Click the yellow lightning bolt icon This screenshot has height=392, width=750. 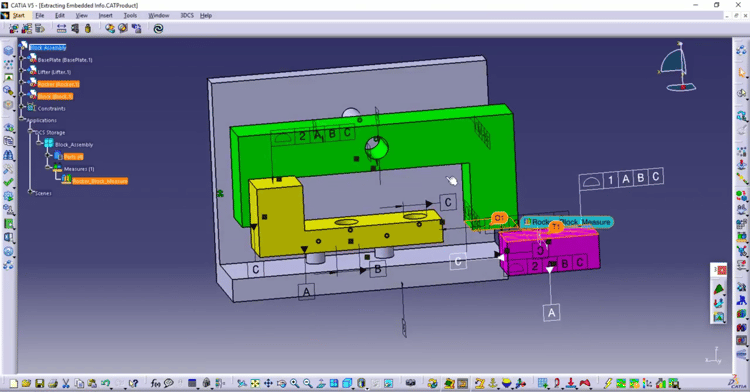tap(608, 383)
